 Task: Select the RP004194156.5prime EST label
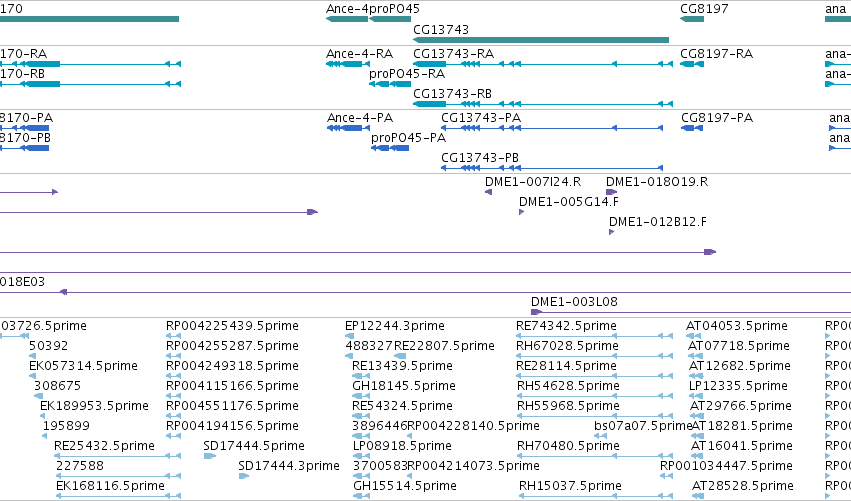click(x=232, y=426)
